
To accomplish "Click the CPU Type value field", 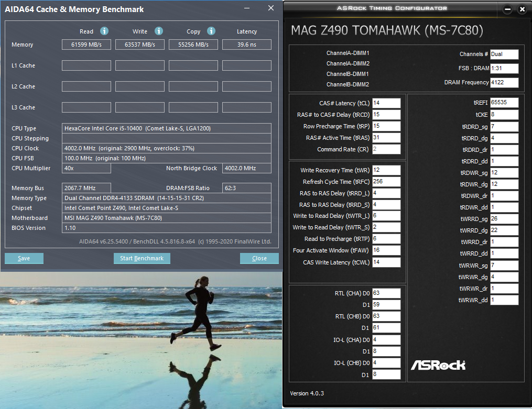I will coord(167,128).
